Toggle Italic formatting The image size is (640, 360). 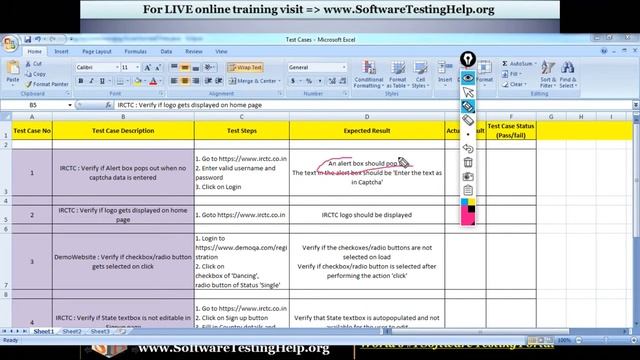(x=91, y=81)
